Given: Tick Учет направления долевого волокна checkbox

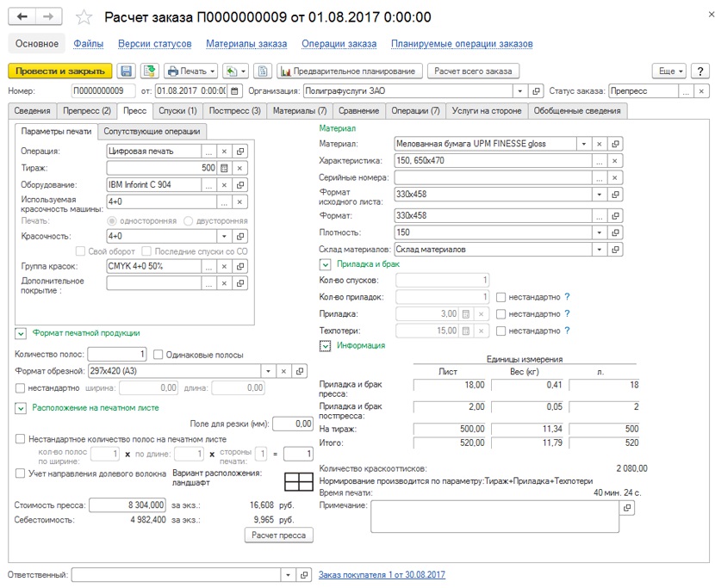Looking at the screenshot, I should [x=20, y=473].
